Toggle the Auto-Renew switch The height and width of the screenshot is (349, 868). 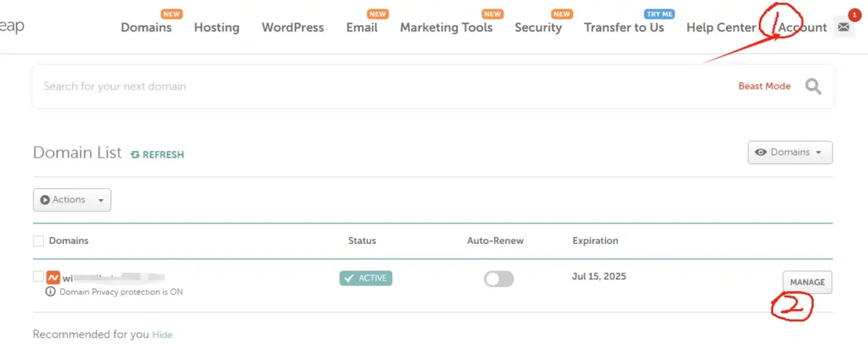pyautogui.click(x=498, y=279)
